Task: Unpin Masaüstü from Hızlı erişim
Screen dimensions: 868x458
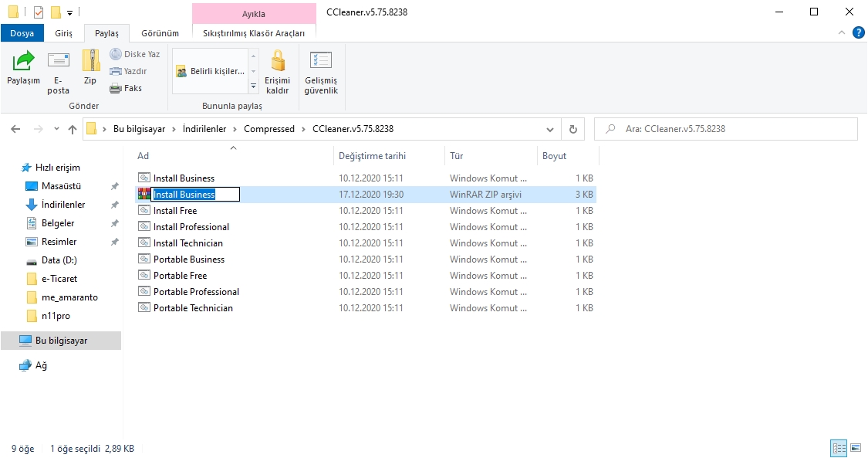Action: pyautogui.click(x=114, y=185)
